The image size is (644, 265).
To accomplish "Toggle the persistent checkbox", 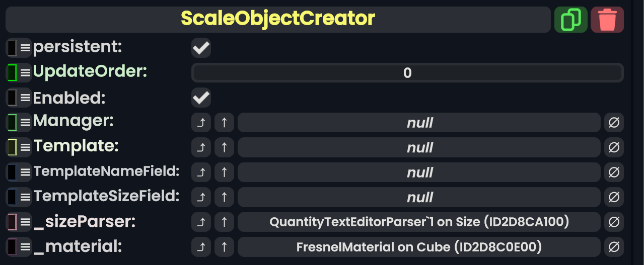I will click(x=201, y=48).
